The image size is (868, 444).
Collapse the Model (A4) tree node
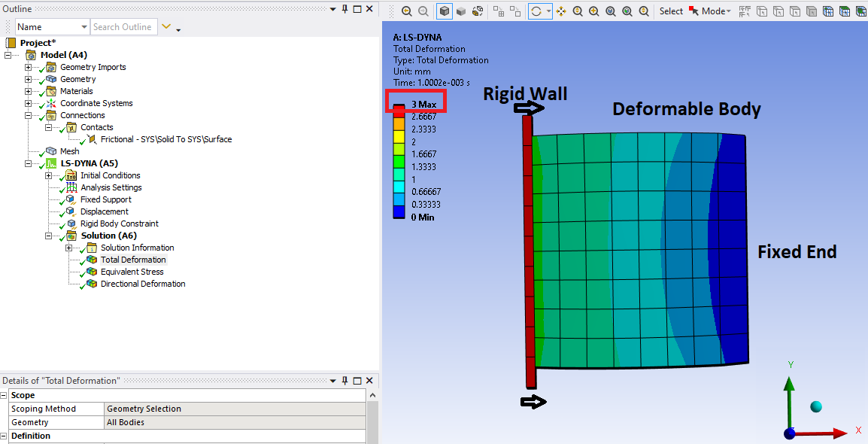[x=8, y=55]
